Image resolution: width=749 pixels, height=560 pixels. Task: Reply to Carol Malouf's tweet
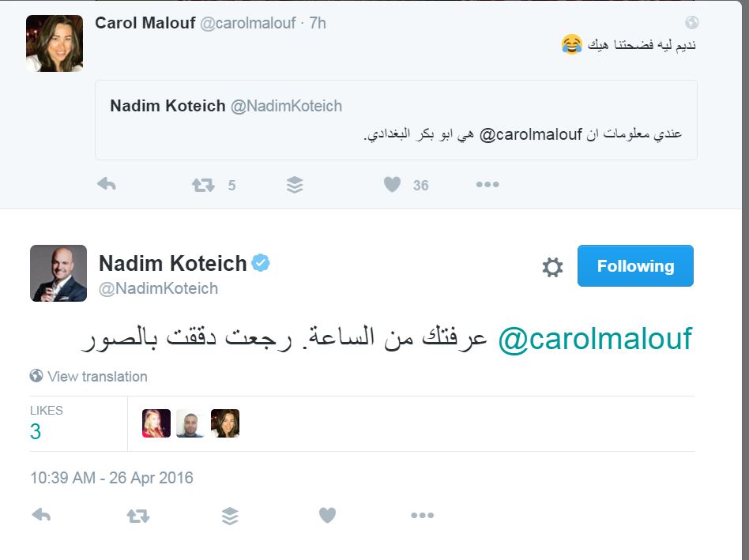point(107,185)
